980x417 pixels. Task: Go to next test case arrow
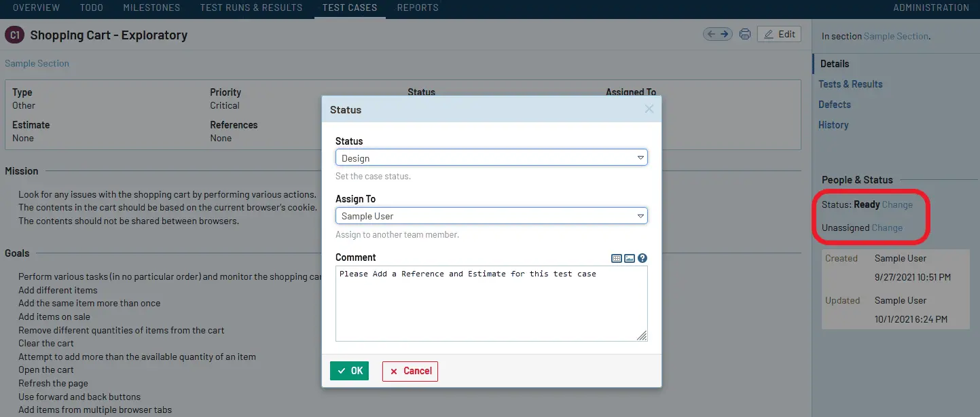725,34
